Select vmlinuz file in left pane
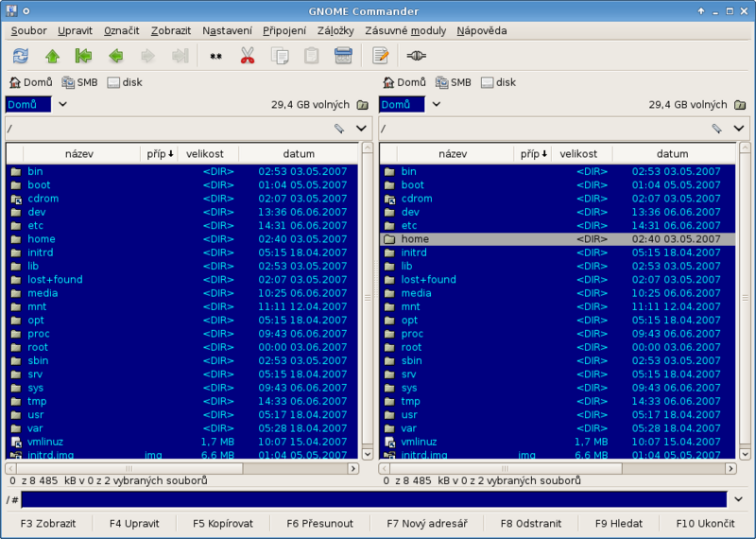The width and height of the screenshot is (756, 539). pos(182,442)
